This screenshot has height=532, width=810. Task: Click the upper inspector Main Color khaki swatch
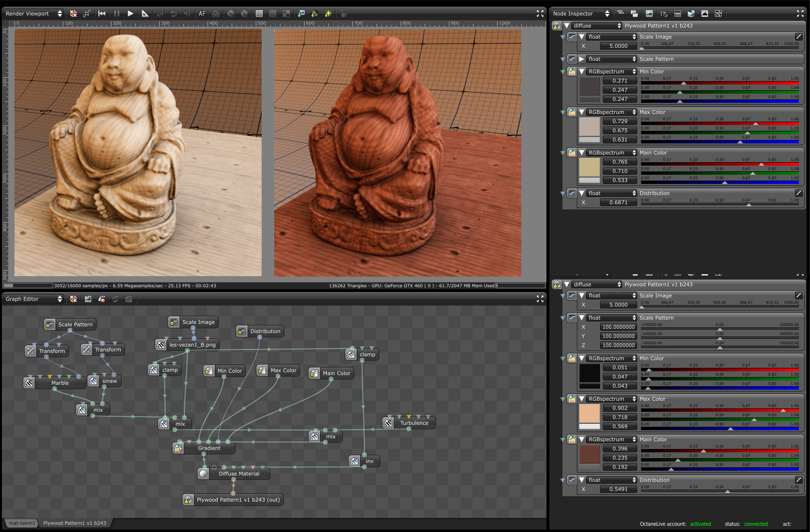589,167
